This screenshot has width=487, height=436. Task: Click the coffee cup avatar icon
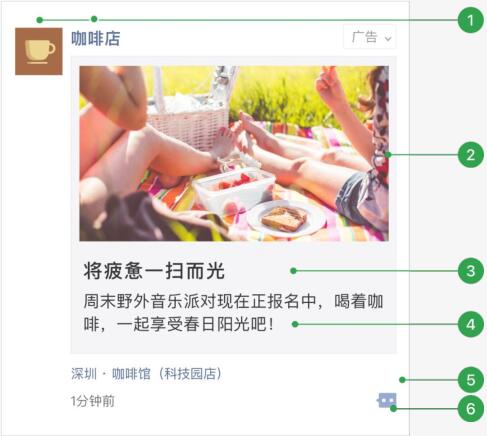39,51
